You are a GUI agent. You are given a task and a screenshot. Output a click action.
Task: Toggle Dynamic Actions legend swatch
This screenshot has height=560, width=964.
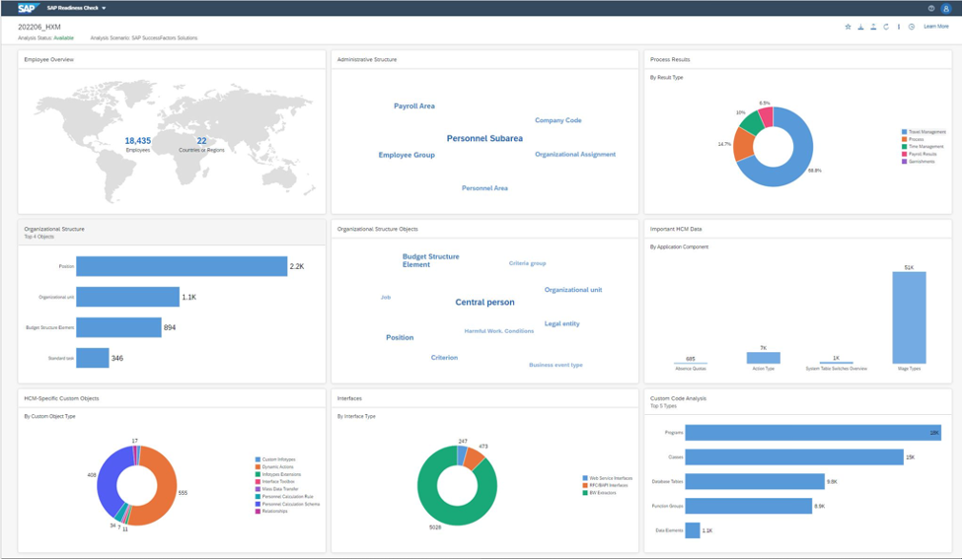coord(258,466)
